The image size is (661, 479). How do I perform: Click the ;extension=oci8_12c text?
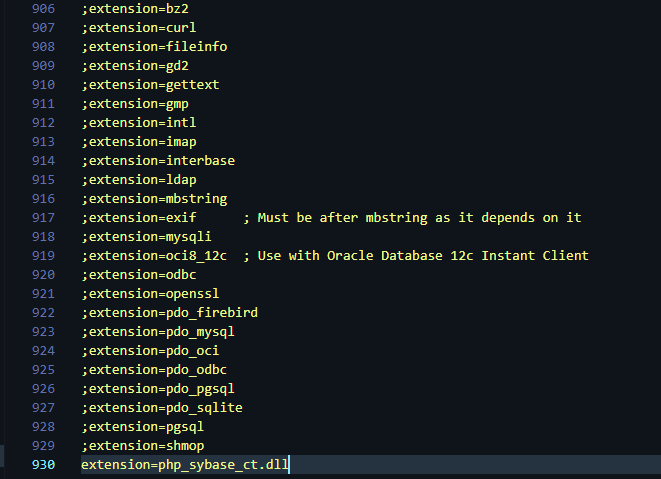point(154,255)
